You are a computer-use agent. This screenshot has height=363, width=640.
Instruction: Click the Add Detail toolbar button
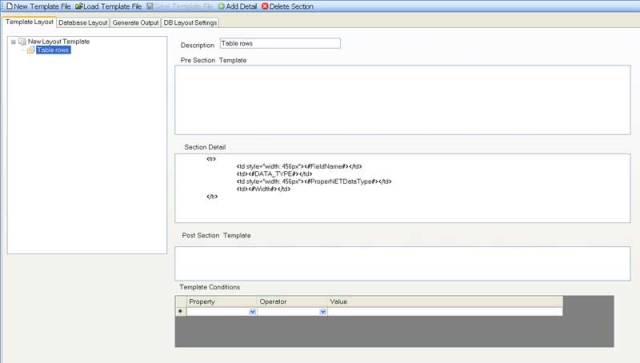coord(238,6)
